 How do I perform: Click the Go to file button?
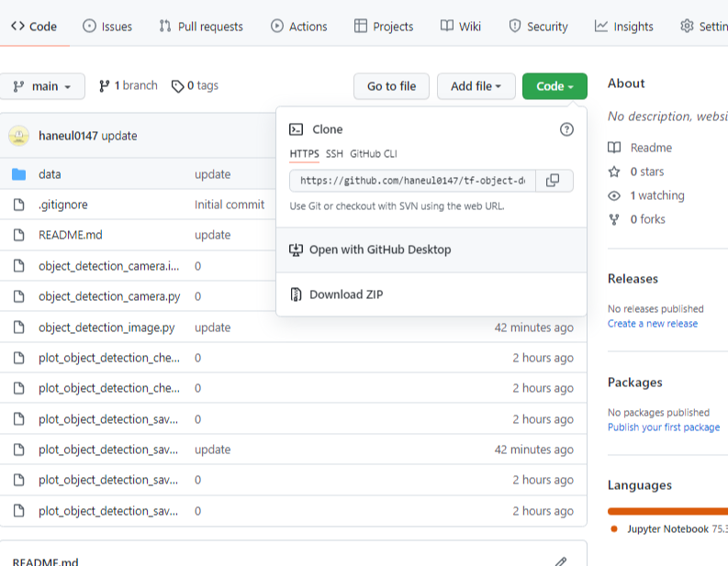tap(391, 86)
